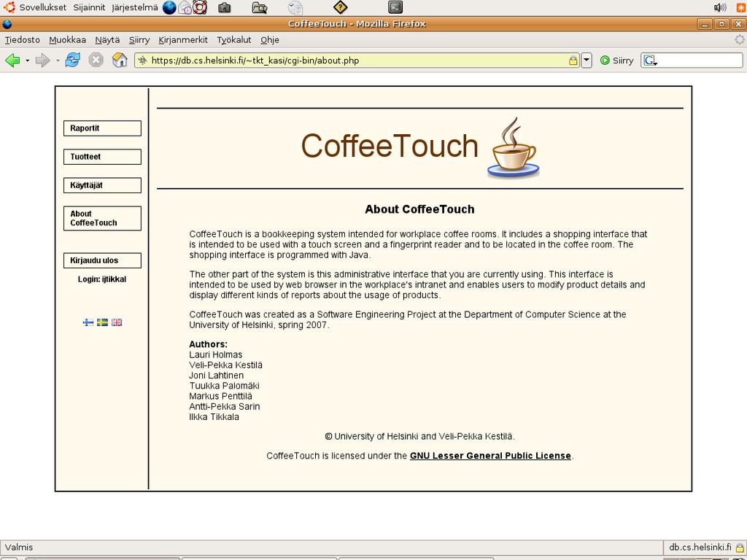Click the padlock icon in address bar
This screenshot has width=747, height=560.
tap(573, 61)
